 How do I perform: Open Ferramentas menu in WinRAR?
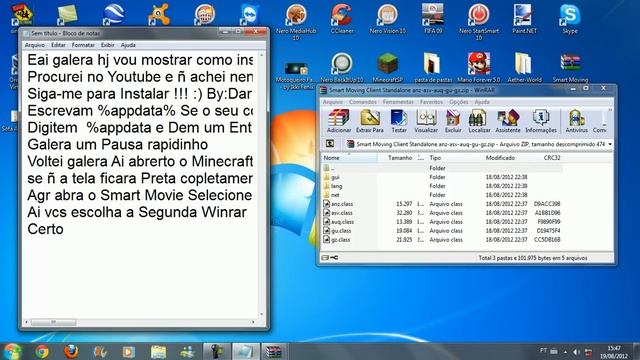[x=398, y=102]
